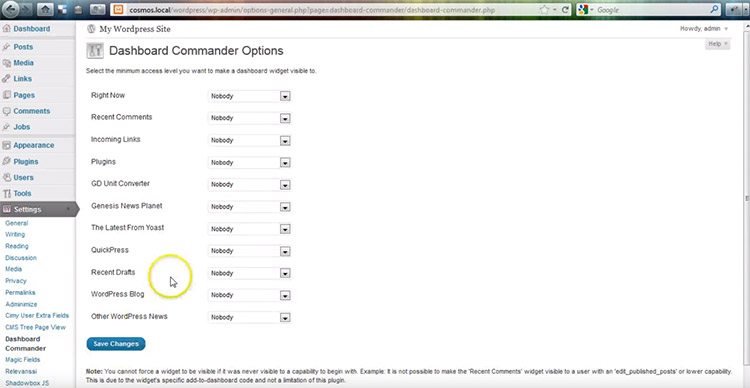Open the Dashboard Commander settings link

click(26, 344)
